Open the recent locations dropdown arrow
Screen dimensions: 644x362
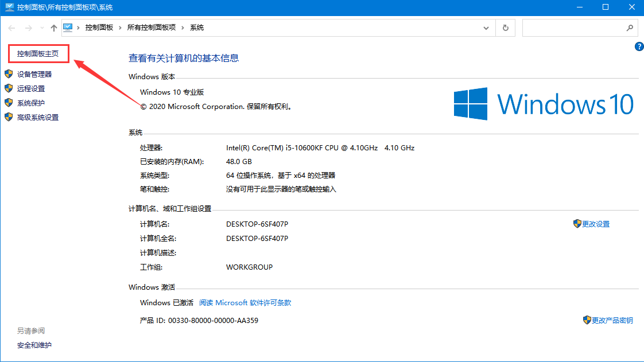point(41,28)
